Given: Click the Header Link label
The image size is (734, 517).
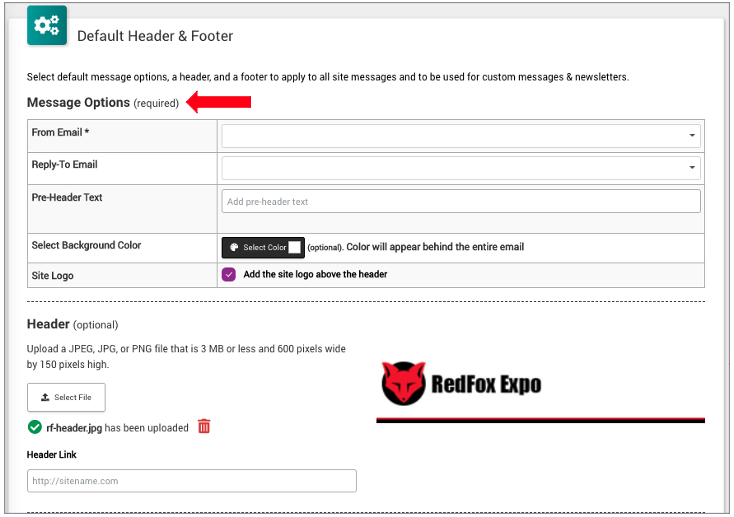Looking at the screenshot, I should click(51, 455).
